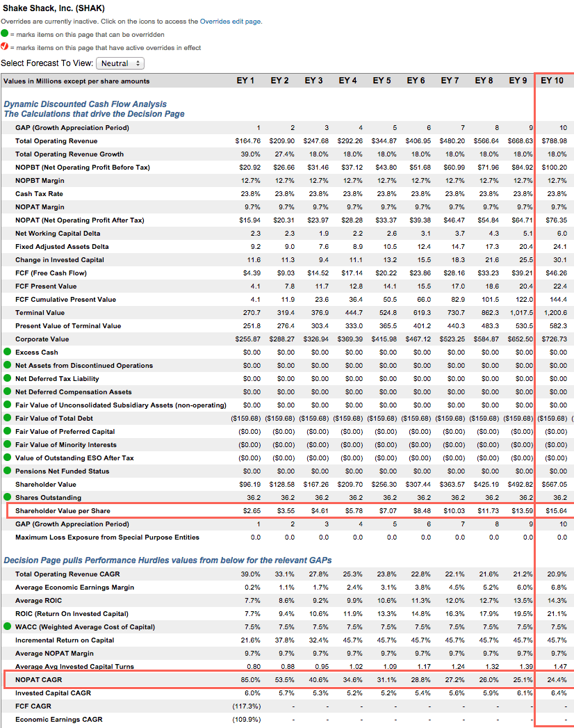Click override dot next to Shares Outstanding
Viewport: 574px width, 728px height.
click(x=8, y=496)
